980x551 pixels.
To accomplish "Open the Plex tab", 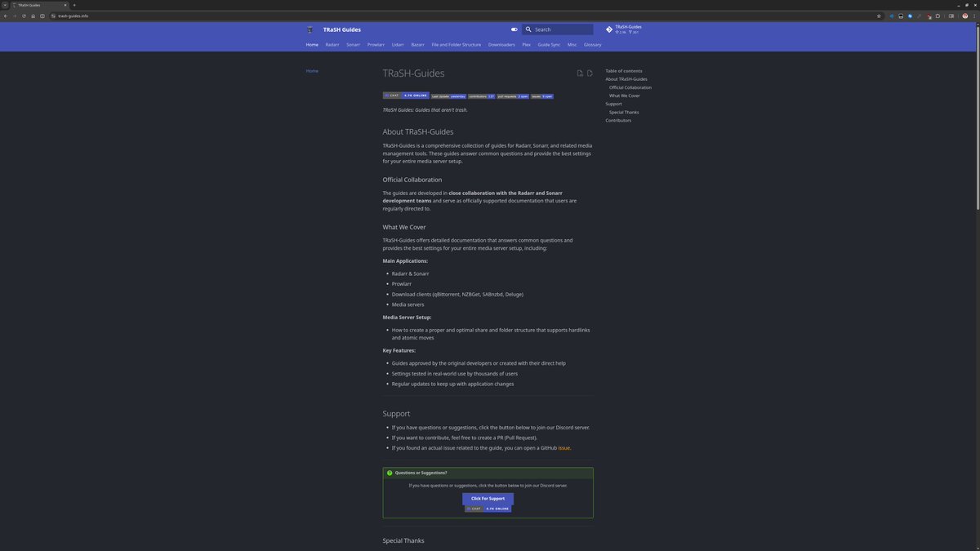I will 527,45.
